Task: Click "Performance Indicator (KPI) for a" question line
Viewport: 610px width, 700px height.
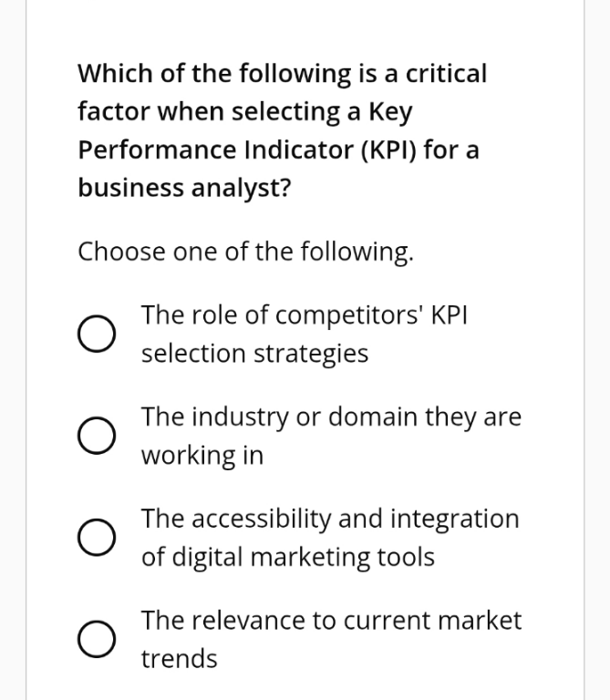Action: [278, 150]
